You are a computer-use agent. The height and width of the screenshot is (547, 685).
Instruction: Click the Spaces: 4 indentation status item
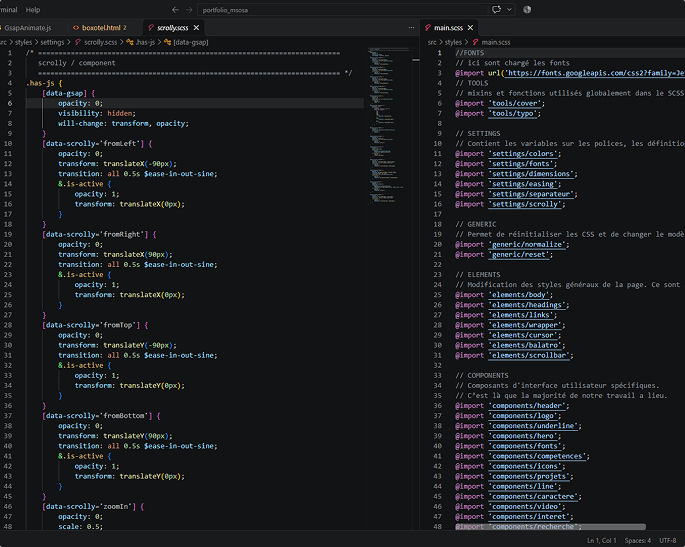pos(637,540)
